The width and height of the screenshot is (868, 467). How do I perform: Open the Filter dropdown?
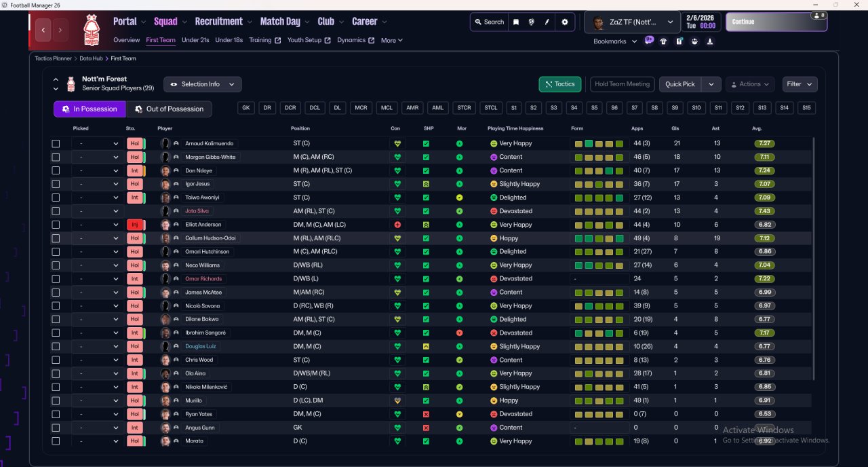tap(800, 84)
